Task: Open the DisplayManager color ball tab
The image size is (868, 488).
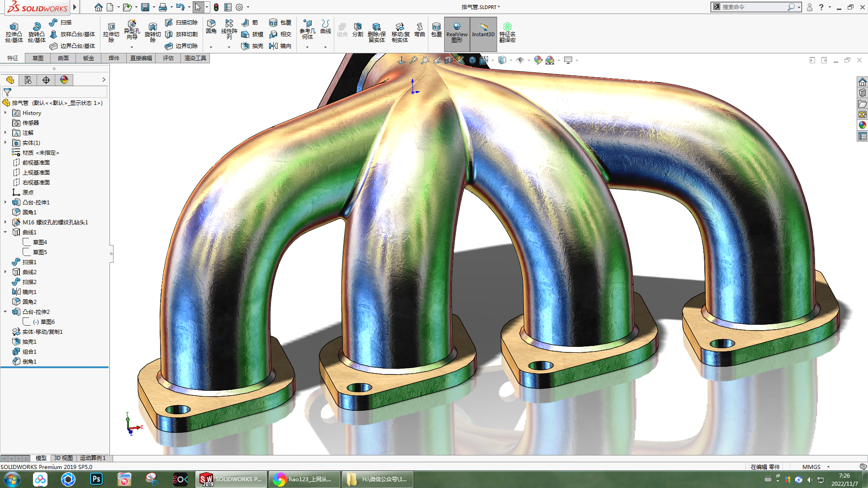Action: pos(64,80)
